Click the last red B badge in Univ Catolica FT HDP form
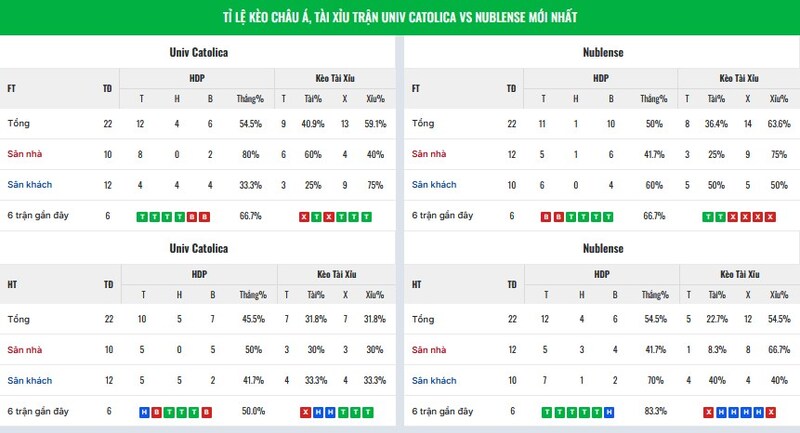Viewport: 800px width, 433px height. tap(206, 216)
